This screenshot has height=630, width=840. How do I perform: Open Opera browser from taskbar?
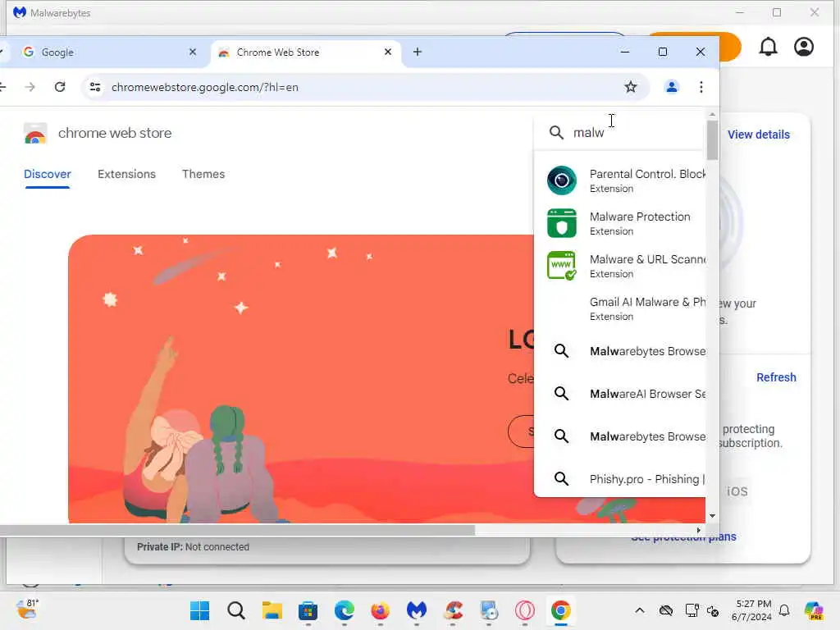pyautogui.click(x=525, y=610)
